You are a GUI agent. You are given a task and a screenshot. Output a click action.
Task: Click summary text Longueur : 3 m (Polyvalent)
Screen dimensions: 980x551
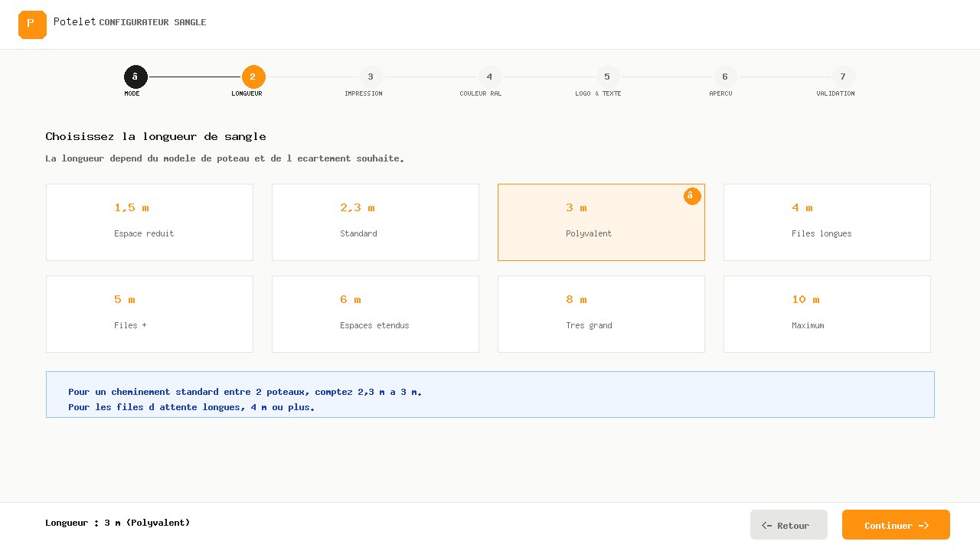point(118,523)
